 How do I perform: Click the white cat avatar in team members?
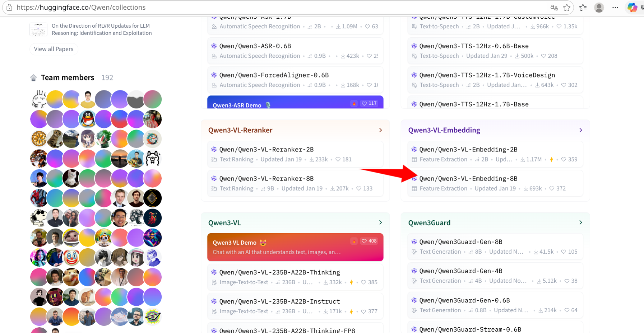[71, 178]
